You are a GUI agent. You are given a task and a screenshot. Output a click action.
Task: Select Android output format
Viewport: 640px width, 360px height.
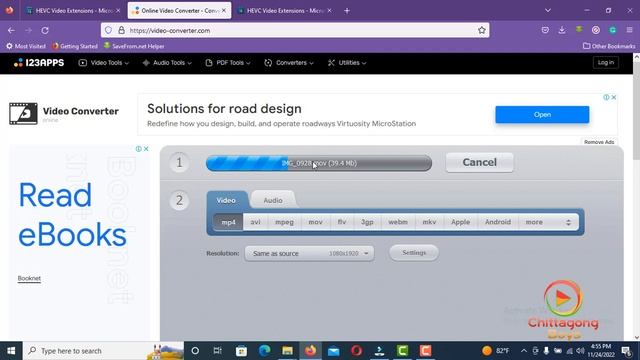[x=498, y=222]
